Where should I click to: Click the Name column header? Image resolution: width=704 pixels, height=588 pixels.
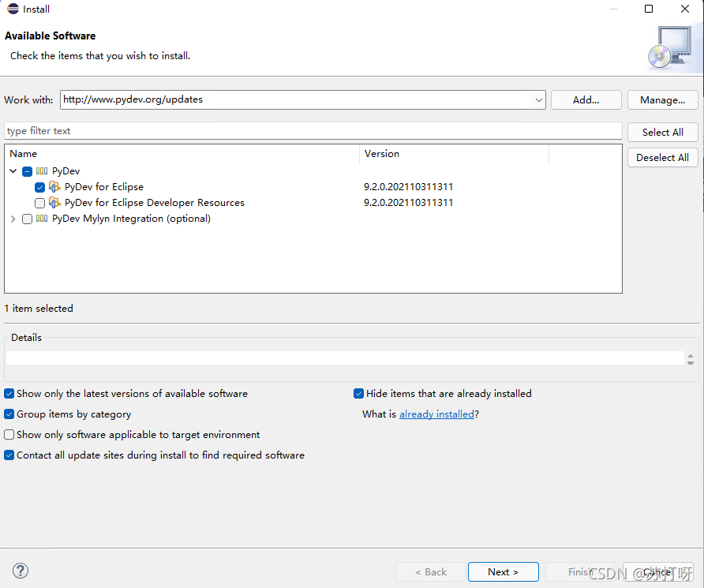pos(182,153)
